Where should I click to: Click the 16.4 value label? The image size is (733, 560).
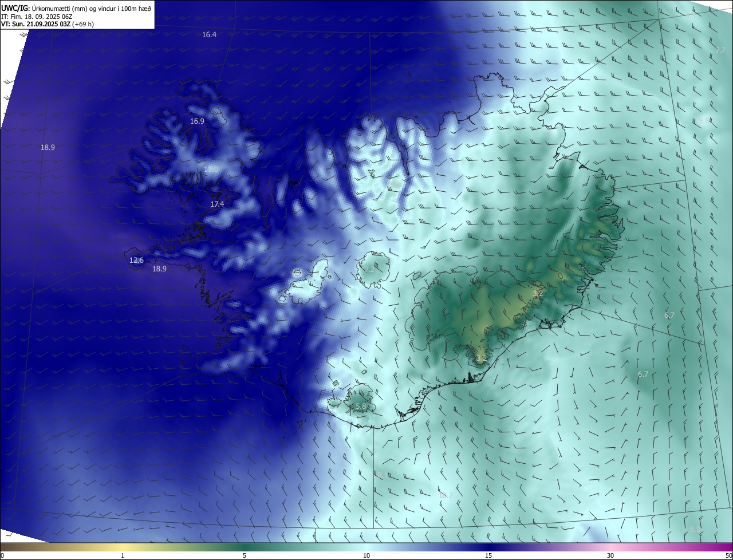click(x=210, y=35)
